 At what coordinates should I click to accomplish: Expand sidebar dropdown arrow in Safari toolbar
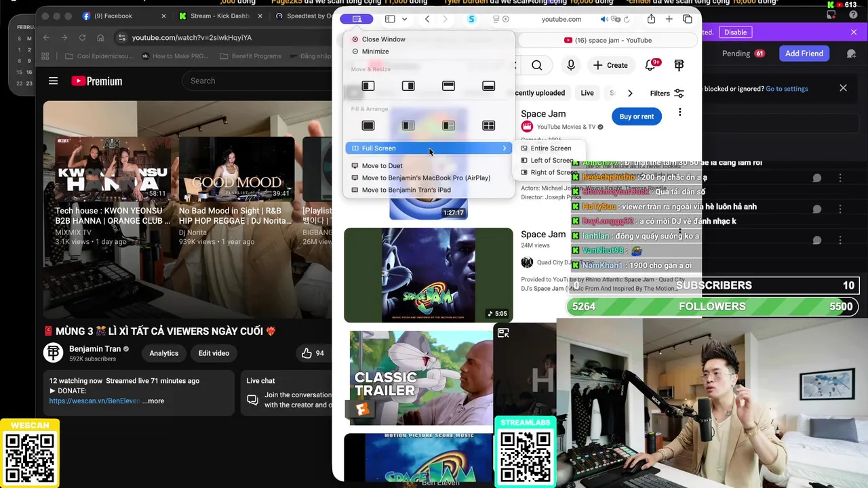pos(404,19)
